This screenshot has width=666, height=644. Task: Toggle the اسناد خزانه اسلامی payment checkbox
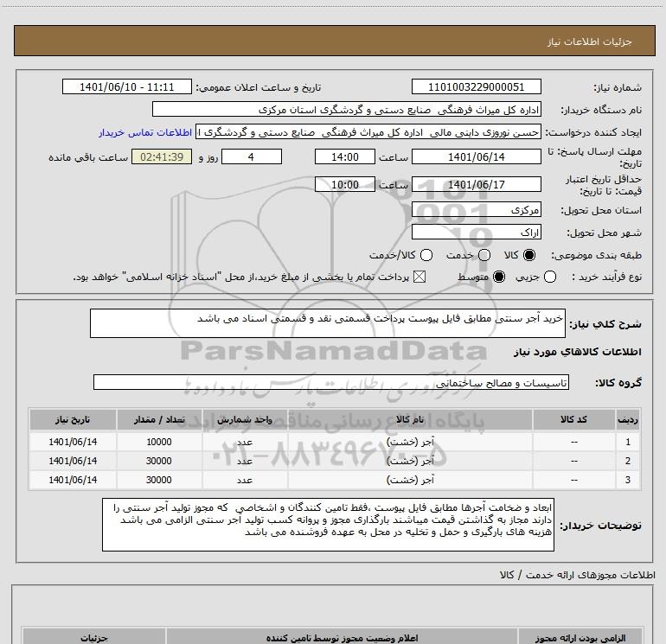[419, 277]
